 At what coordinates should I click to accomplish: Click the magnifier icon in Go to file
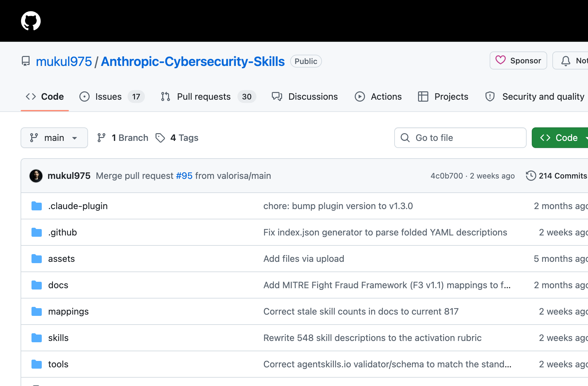[x=405, y=138]
